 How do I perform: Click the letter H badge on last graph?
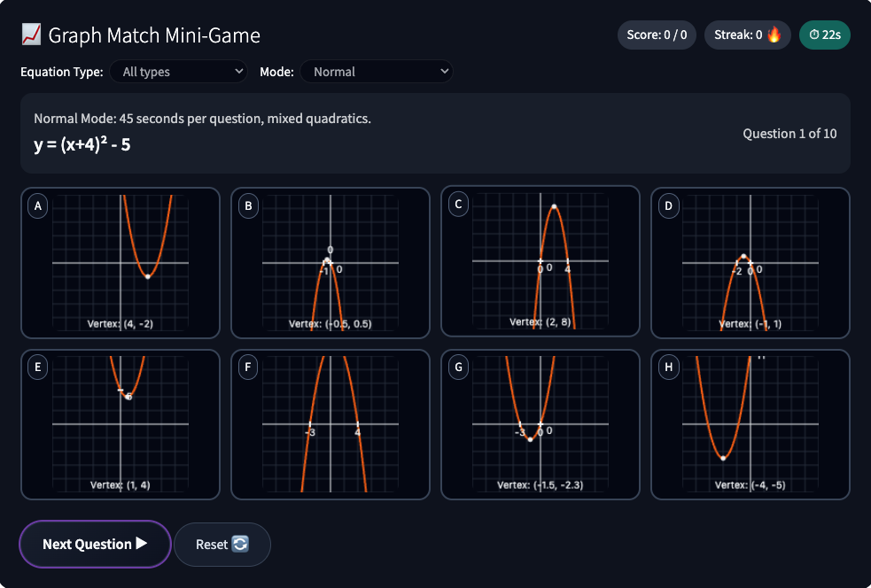point(667,369)
